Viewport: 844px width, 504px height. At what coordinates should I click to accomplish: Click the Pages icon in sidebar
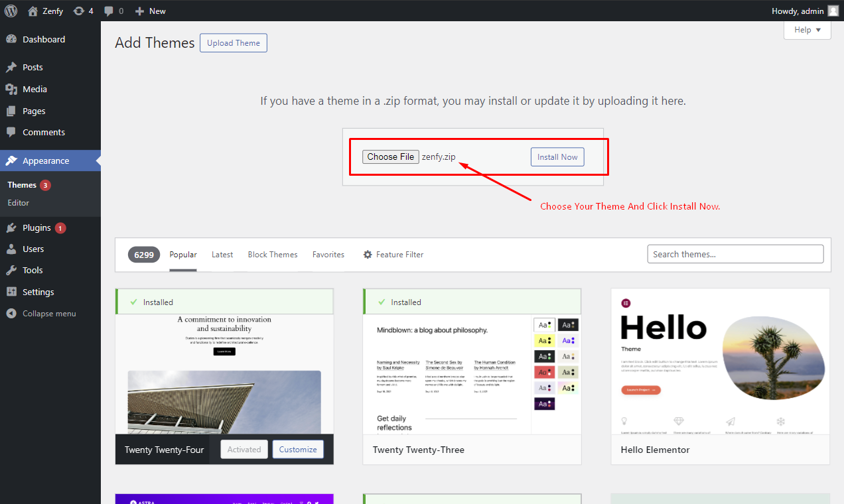pyautogui.click(x=11, y=111)
